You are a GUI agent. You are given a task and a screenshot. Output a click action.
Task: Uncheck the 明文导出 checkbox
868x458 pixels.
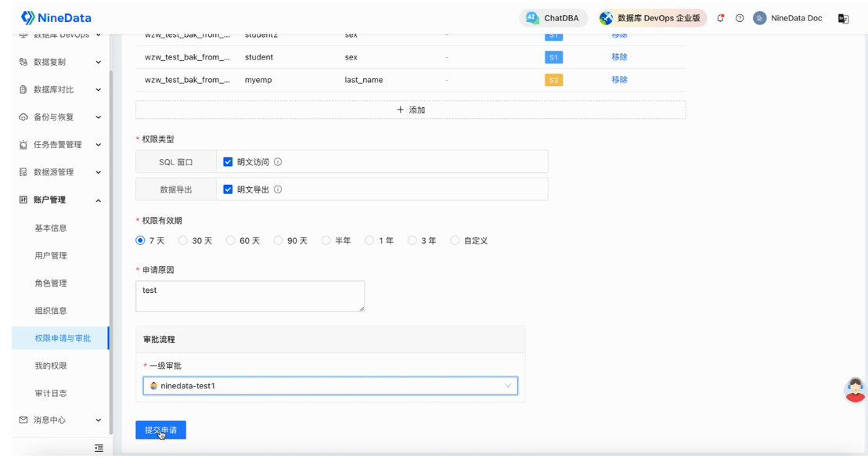point(228,189)
